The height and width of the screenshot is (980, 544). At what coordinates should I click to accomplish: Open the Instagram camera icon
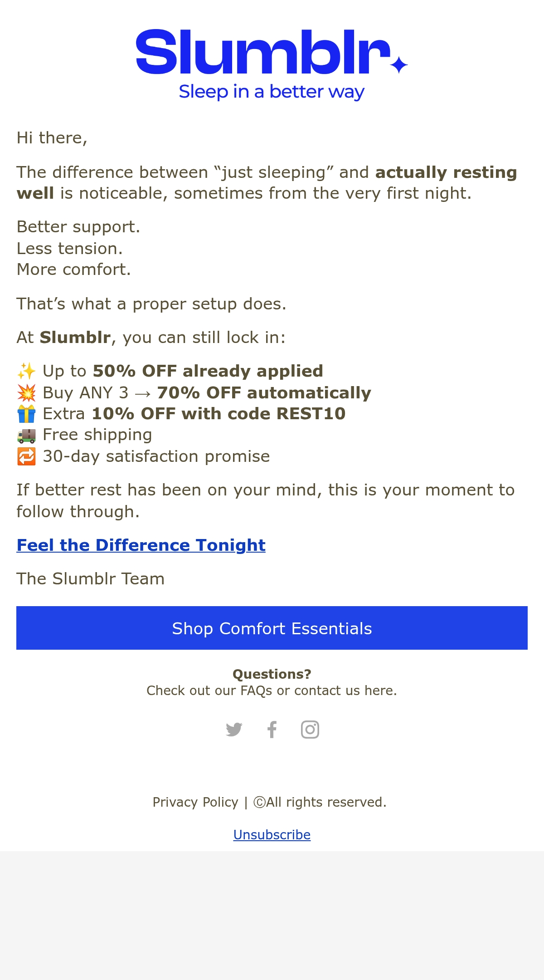click(310, 730)
